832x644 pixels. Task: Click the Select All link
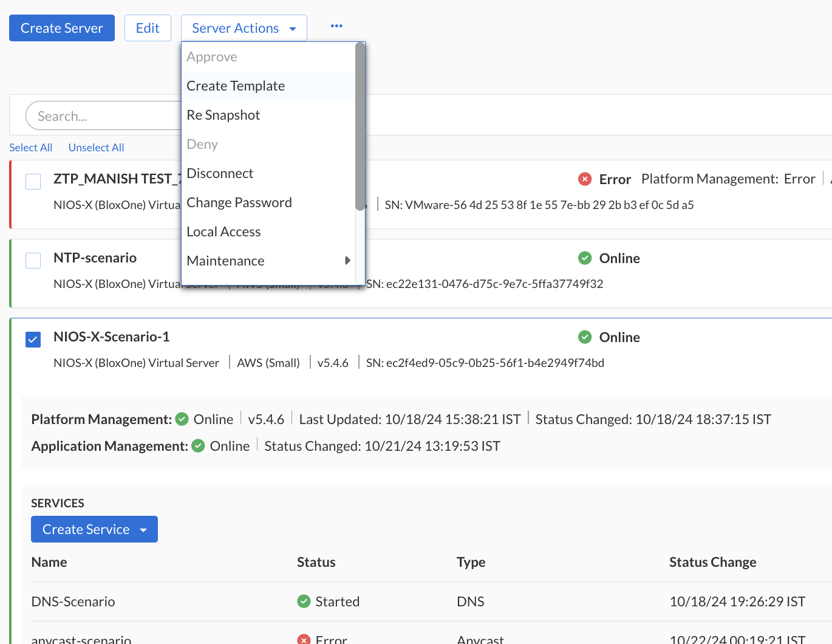tap(30, 147)
